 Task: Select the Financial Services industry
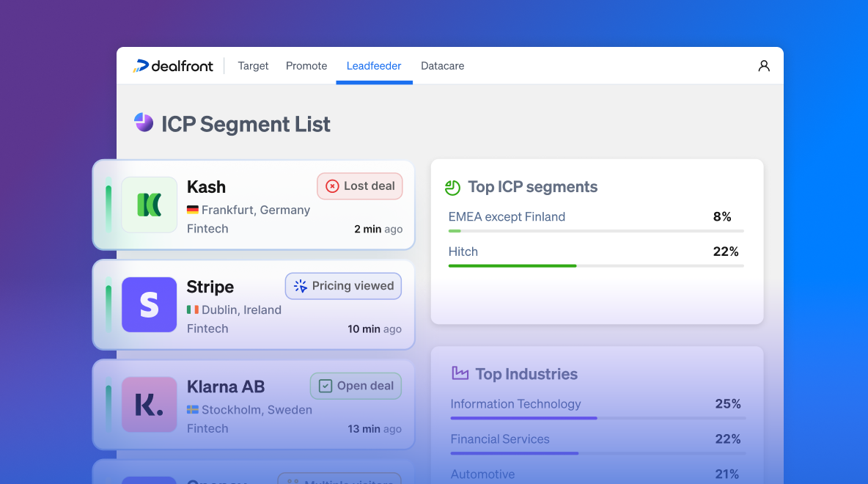tap(500, 439)
